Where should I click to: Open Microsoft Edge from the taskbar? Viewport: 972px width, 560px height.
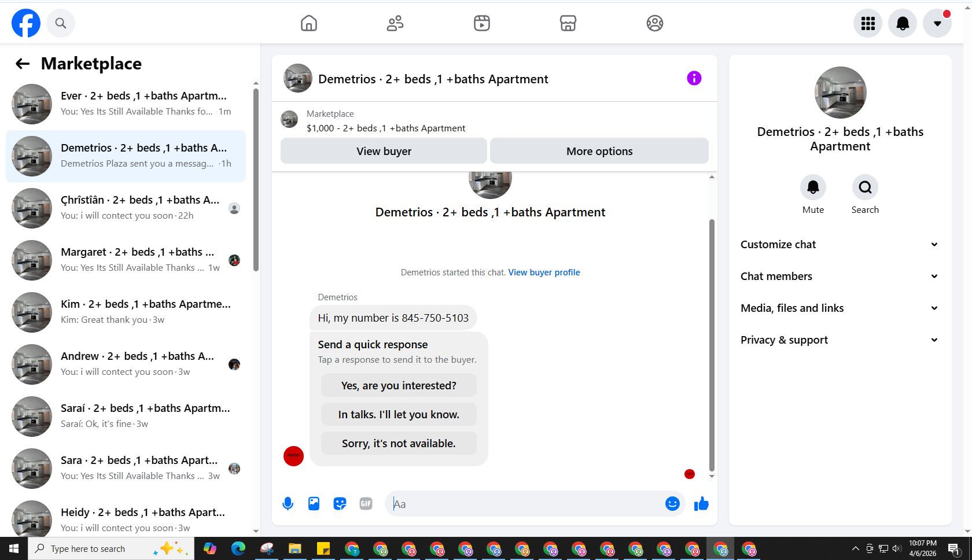[x=238, y=548]
